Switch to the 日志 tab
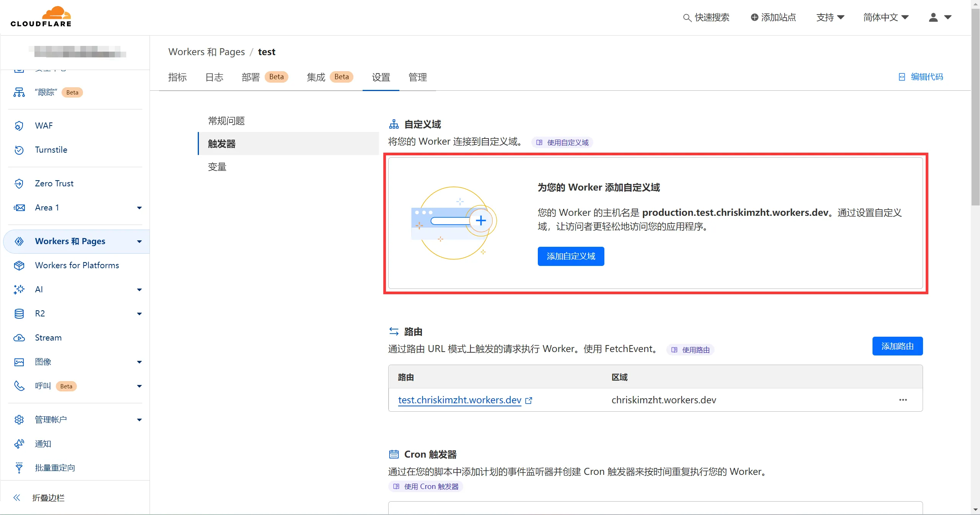 point(214,77)
